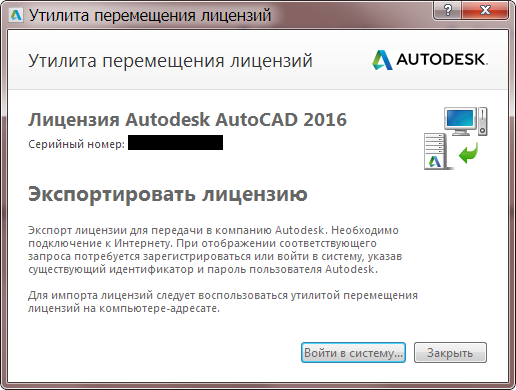The width and height of the screenshot is (516, 390).
Task: Click the AUTODESK logo in the header
Action: tap(430, 60)
